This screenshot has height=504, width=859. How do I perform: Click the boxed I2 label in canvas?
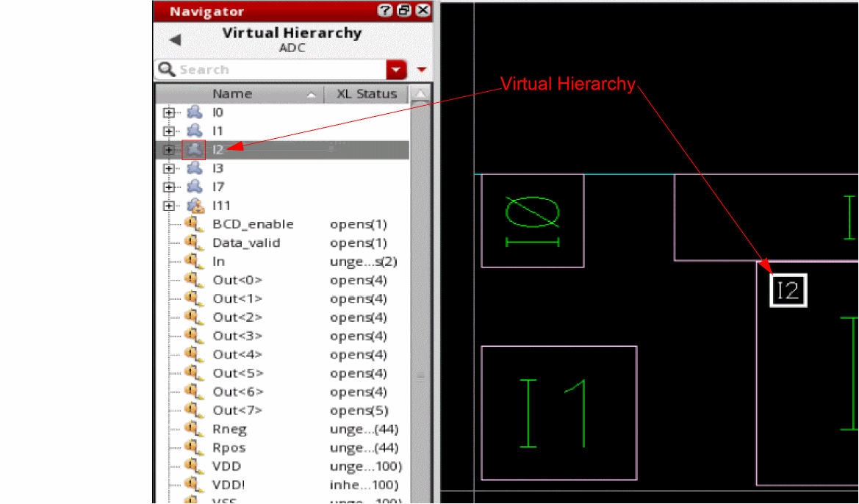(x=788, y=290)
